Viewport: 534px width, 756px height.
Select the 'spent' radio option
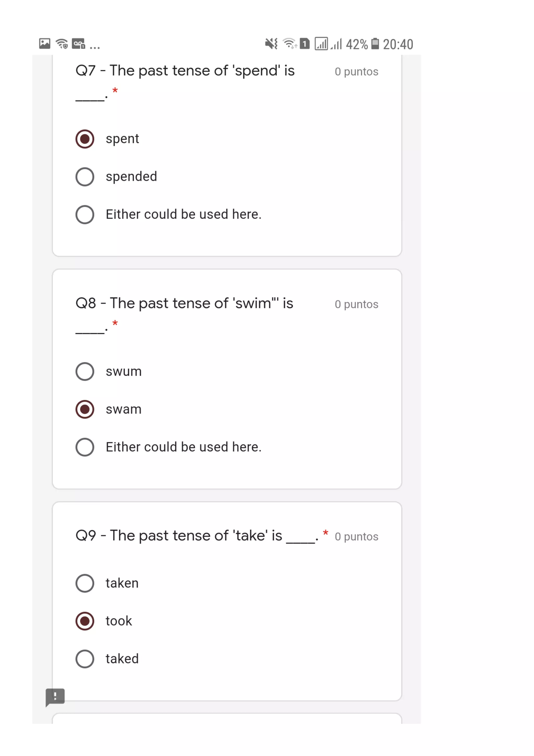(85, 139)
